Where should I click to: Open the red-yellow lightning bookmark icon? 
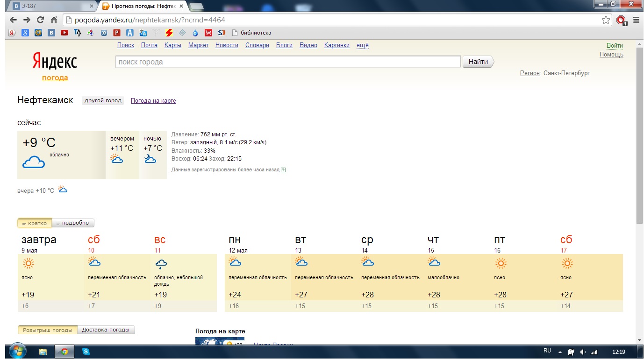point(169,33)
